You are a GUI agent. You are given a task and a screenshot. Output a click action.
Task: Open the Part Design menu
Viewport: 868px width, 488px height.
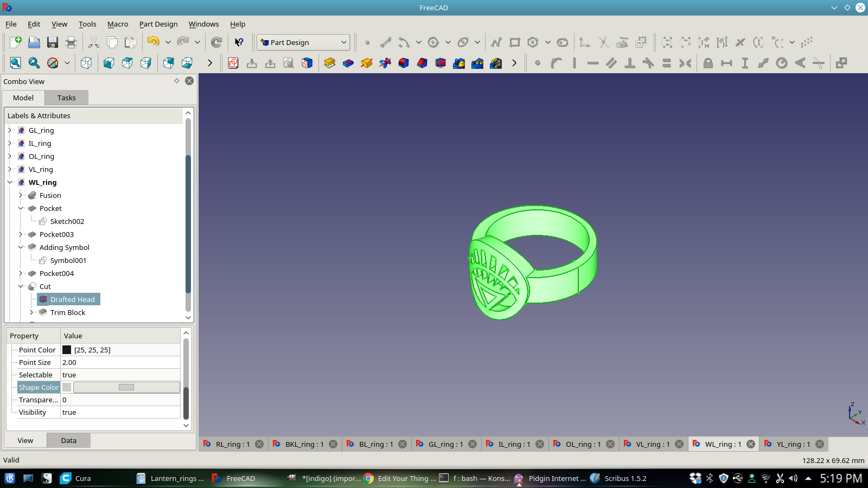158,24
